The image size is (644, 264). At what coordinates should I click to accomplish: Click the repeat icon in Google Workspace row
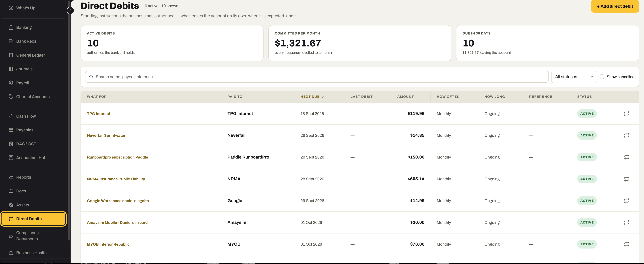[626, 201]
